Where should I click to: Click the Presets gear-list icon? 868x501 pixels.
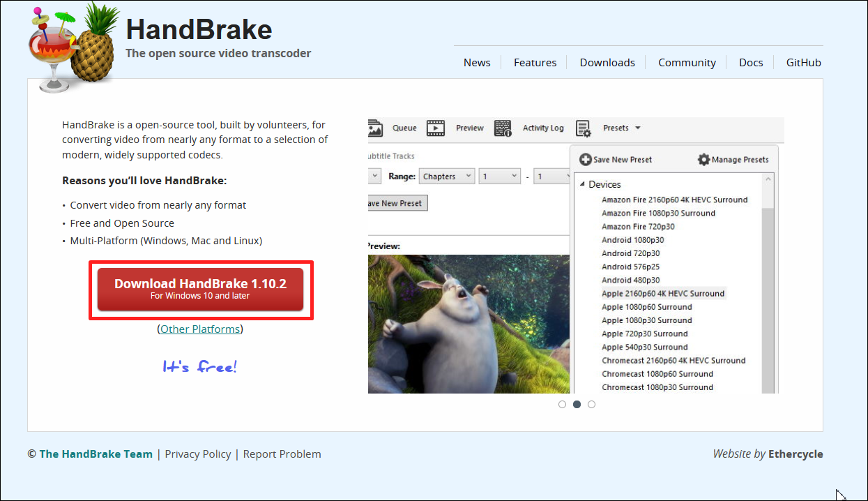point(584,128)
